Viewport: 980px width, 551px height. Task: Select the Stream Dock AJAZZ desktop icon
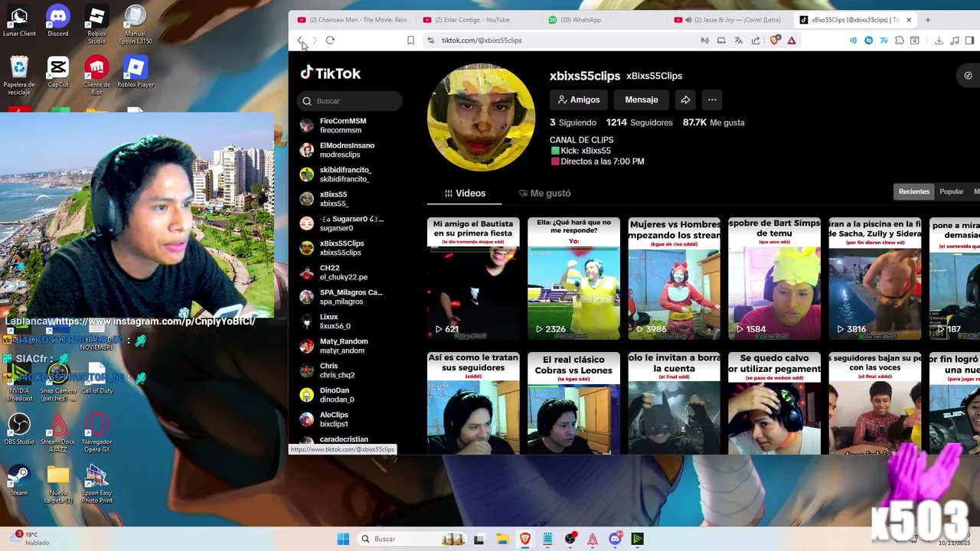click(58, 433)
